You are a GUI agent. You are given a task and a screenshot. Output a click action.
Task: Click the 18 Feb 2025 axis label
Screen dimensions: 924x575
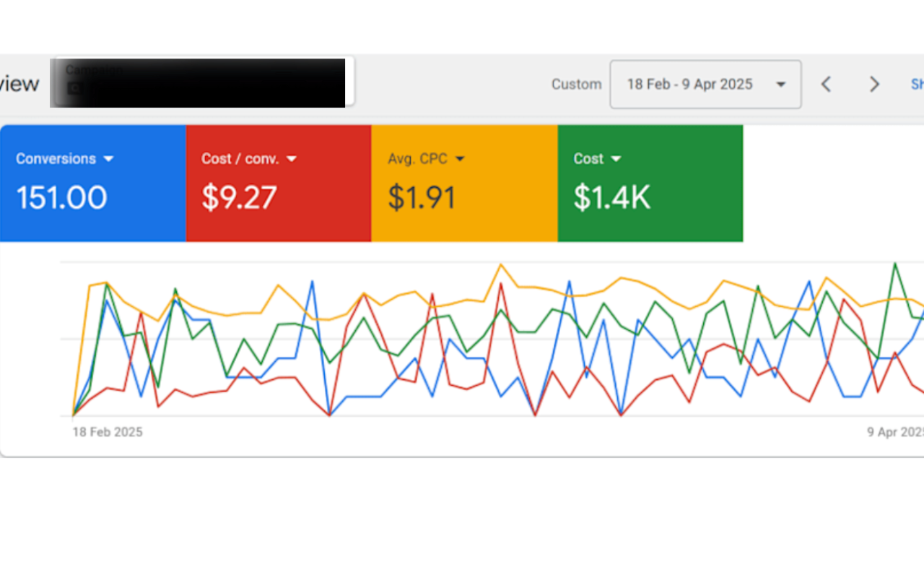(x=108, y=432)
